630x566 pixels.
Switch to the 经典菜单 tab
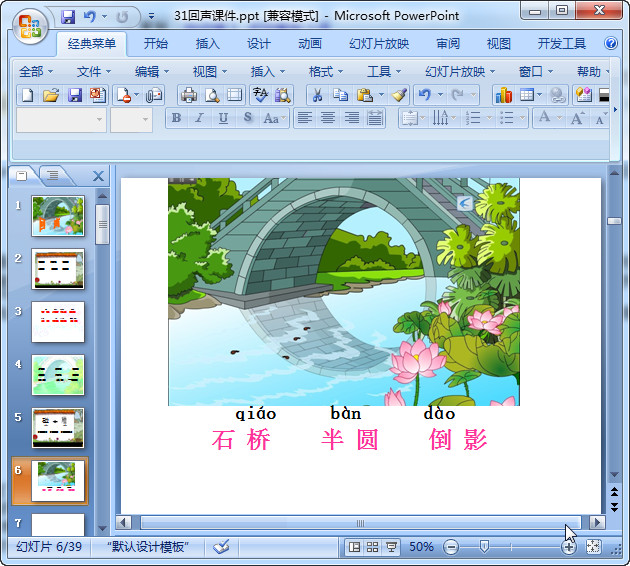click(x=92, y=43)
